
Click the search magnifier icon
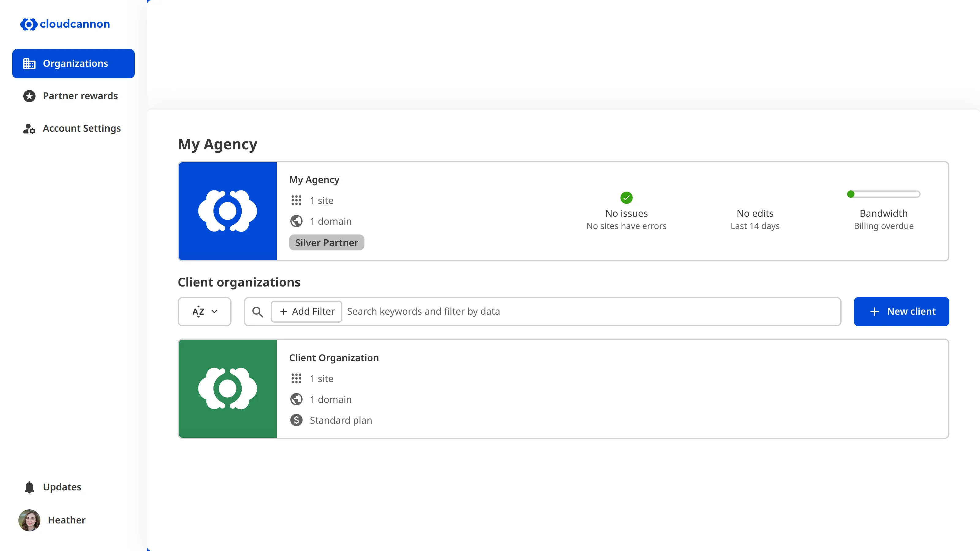click(258, 311)
